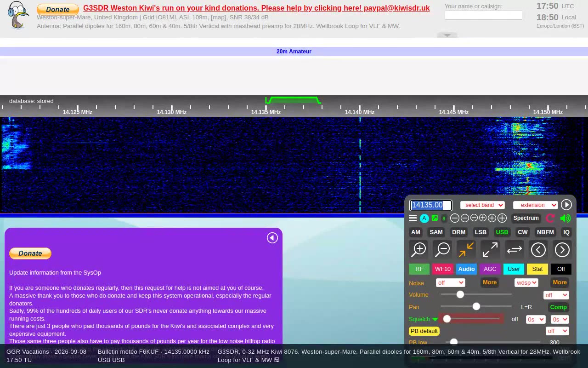The width and height of the screenshot is (588, 368).
Task: Open the [map] link
Action: click(219, 17)
